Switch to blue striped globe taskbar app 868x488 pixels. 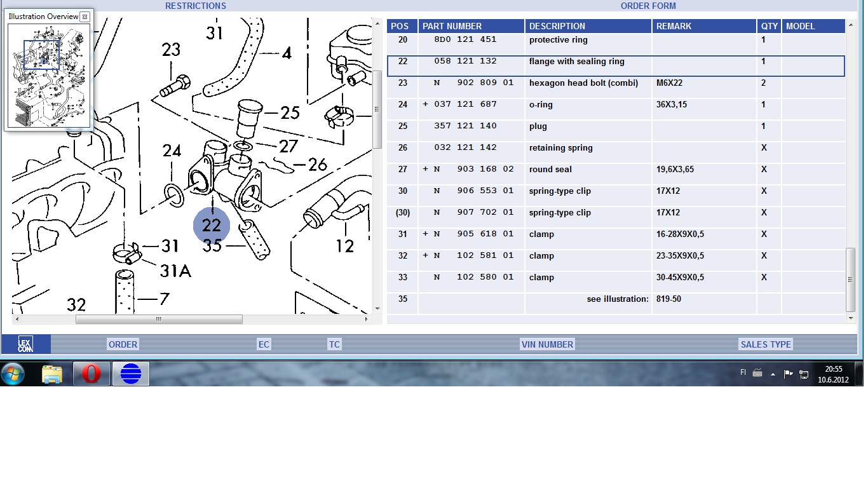[130, 374]
